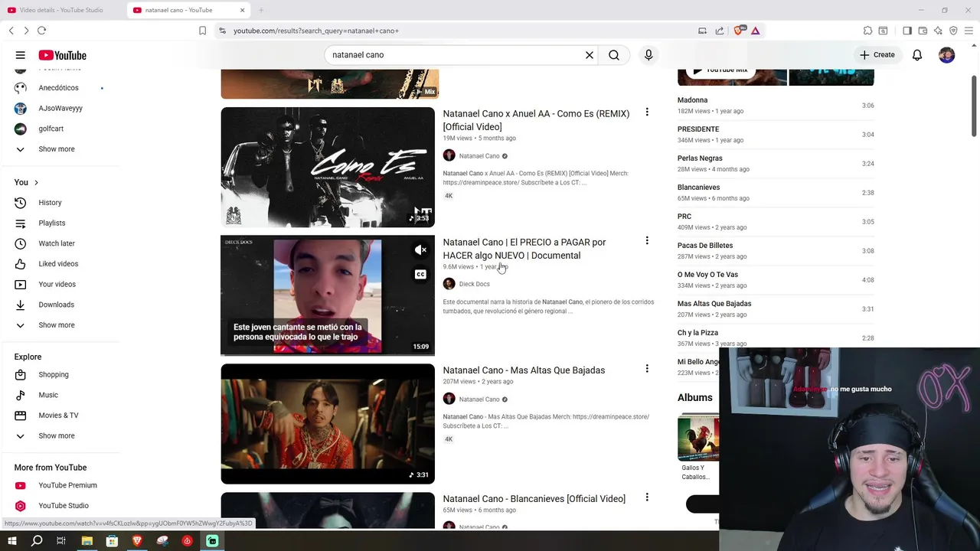Click the Brave Rewards triangle icon
The height and width of the screenshot is (551, 980).
point(755,31)
